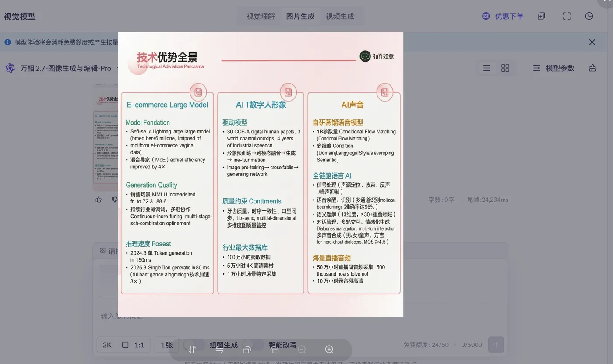Open the 优惠下单 link

click(503, 16)
